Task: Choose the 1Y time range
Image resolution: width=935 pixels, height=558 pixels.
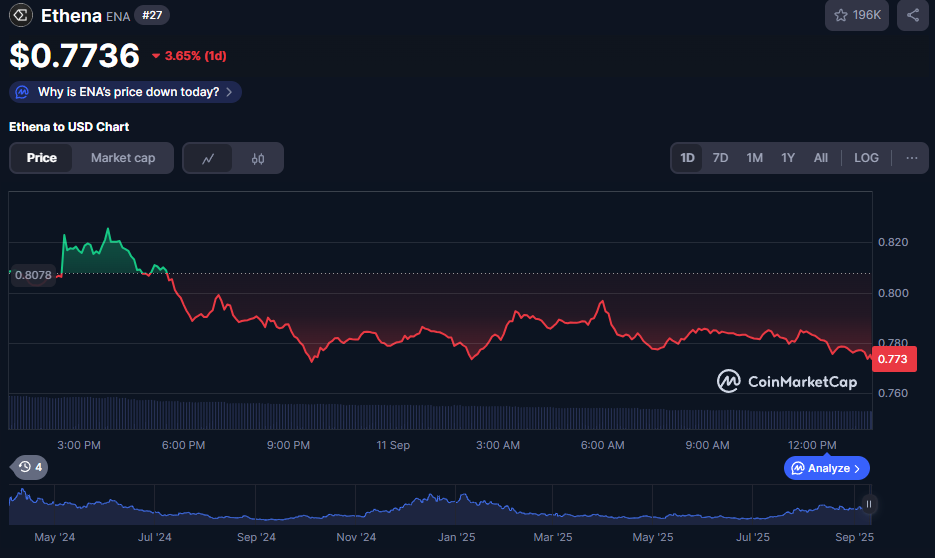Action: 788,158
